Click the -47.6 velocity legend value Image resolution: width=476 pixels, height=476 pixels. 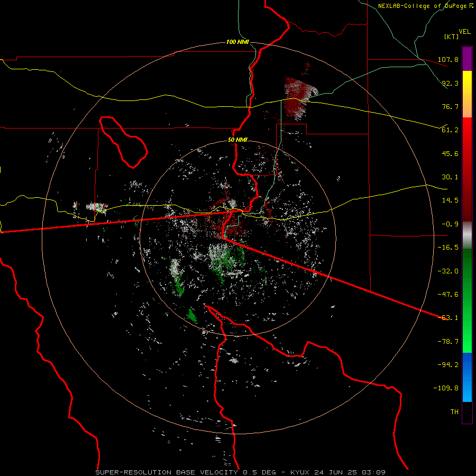pos(448,295)
